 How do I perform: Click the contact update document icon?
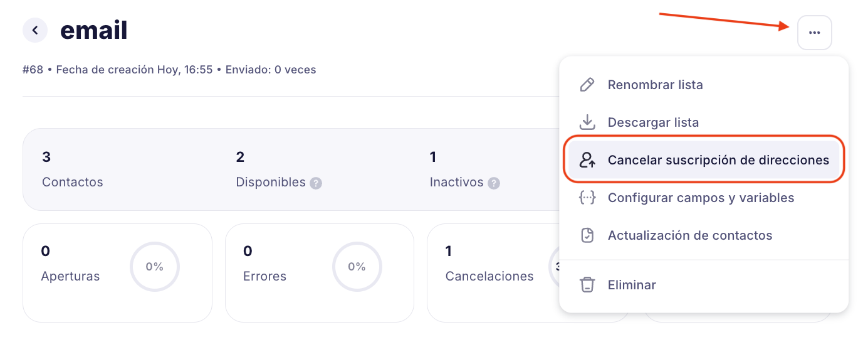(587, 235)
